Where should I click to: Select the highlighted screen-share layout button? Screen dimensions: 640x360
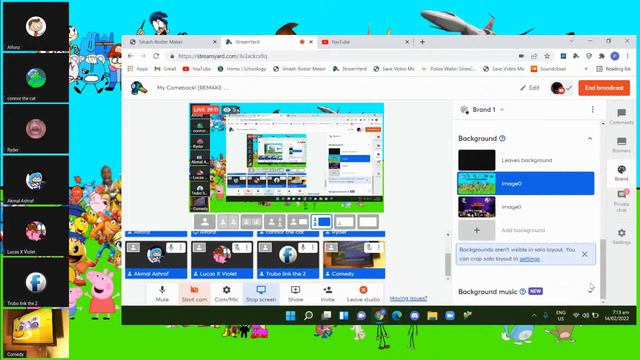(321, 222)
